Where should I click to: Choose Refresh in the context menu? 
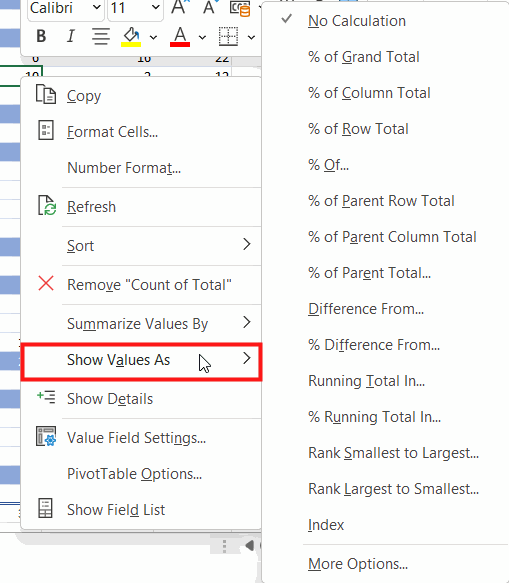coord(141,207)
